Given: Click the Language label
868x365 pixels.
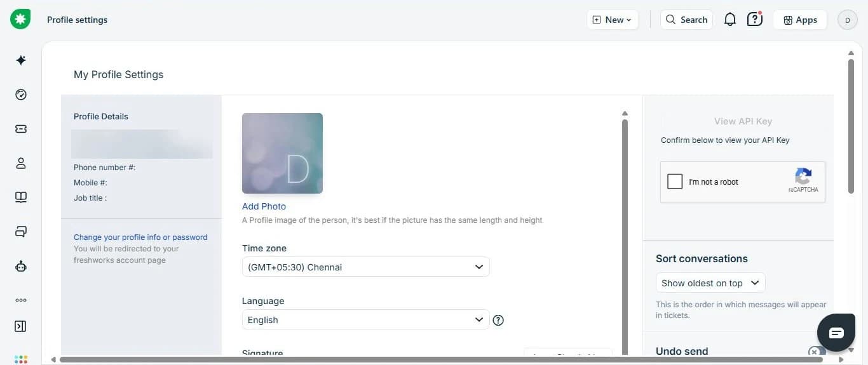Looking at the screenshot, I should point(263,301).
